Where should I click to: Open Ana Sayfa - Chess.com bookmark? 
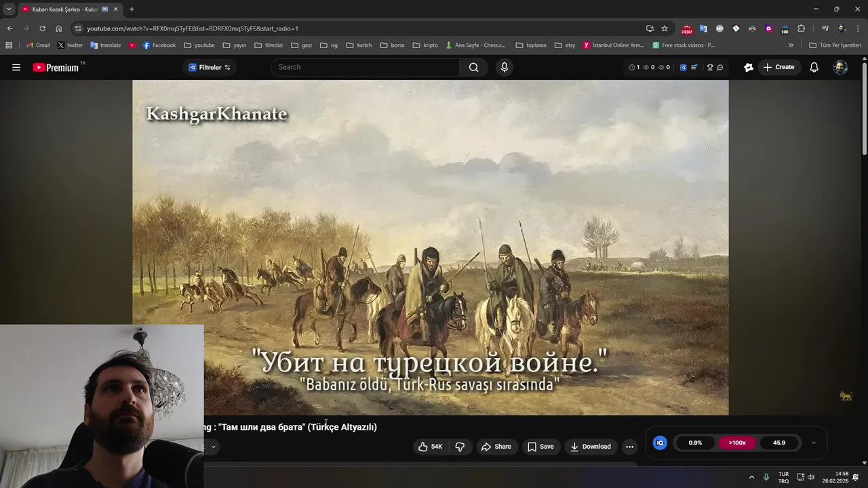point(476,45)
